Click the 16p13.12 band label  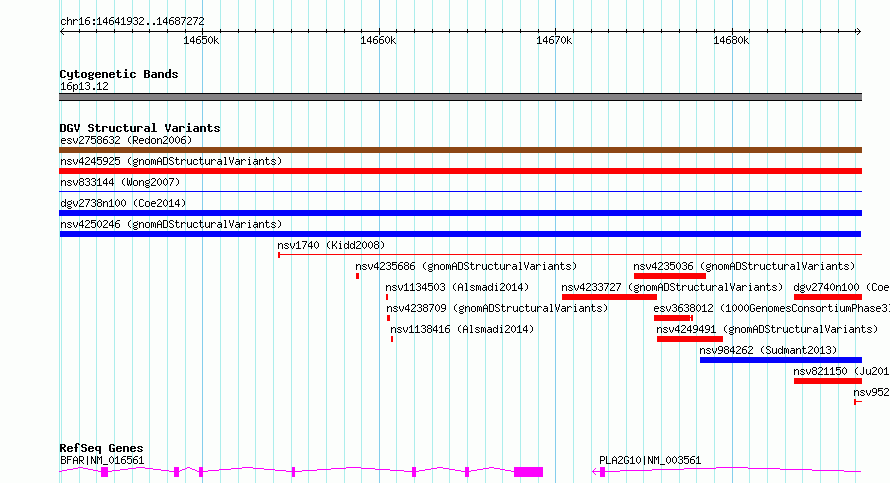[84, 86]
